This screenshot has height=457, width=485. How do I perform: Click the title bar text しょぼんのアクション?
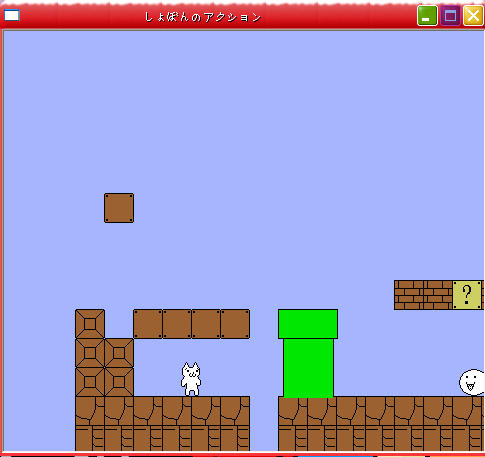[x=203, y=17]
